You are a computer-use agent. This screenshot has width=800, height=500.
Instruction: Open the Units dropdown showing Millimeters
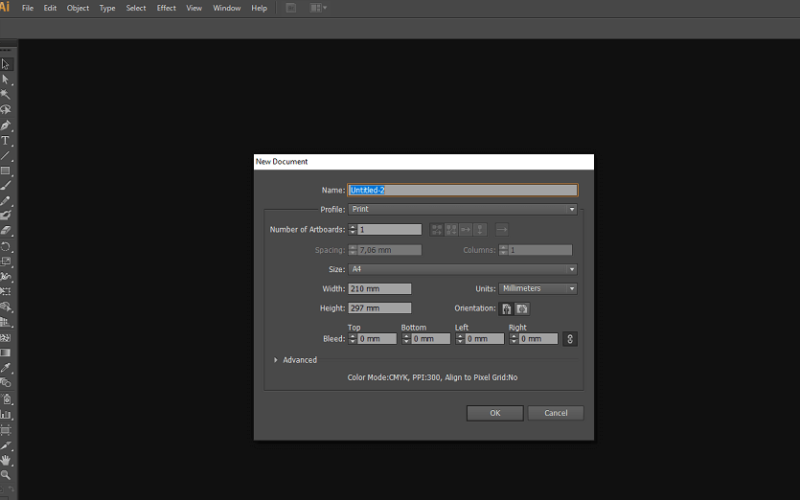tap(538, 289)
